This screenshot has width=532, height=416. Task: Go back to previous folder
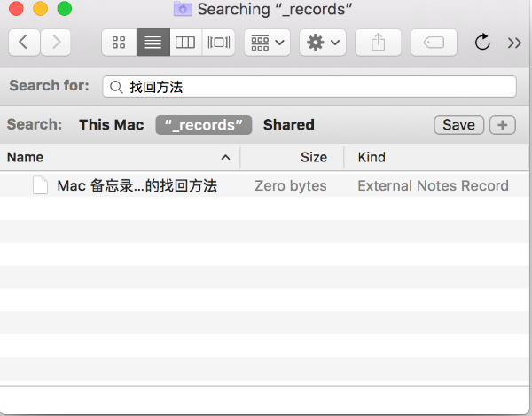[24, 42]
